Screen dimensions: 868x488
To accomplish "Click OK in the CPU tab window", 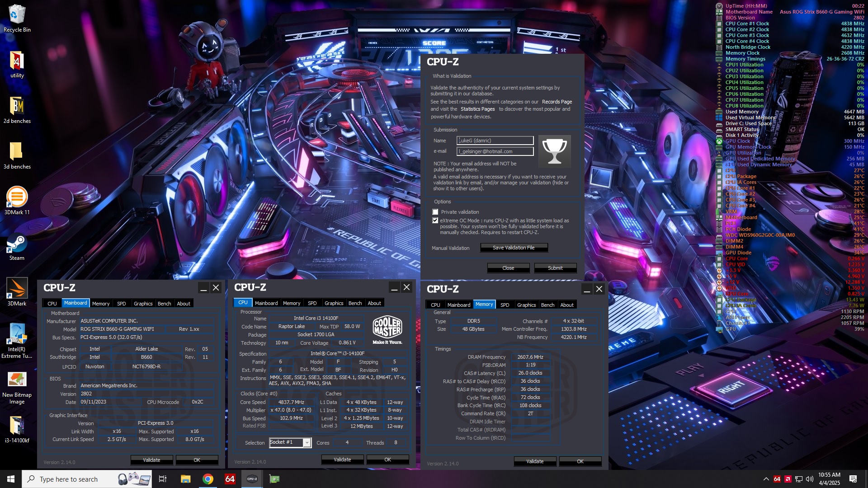I will (x=387, y=460).
